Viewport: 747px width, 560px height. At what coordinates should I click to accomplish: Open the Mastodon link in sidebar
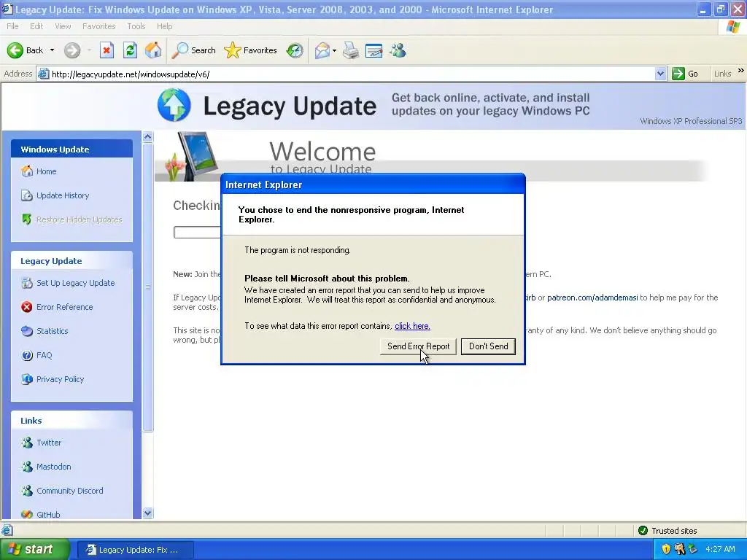coord(46,467)
